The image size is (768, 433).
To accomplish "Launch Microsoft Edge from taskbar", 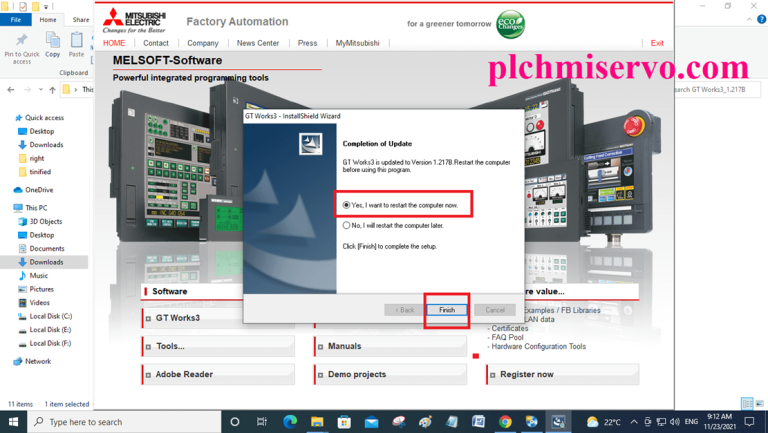I will [x=290, y=422].
